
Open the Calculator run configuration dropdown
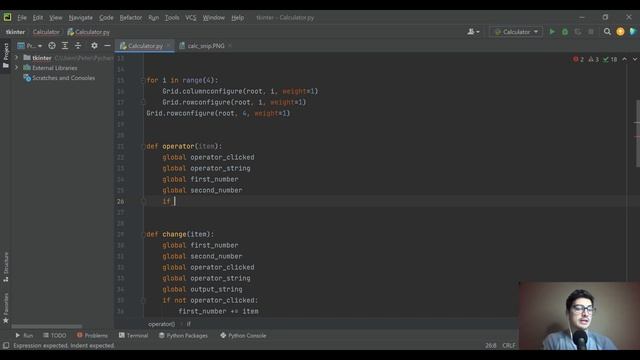click(516, 32)
